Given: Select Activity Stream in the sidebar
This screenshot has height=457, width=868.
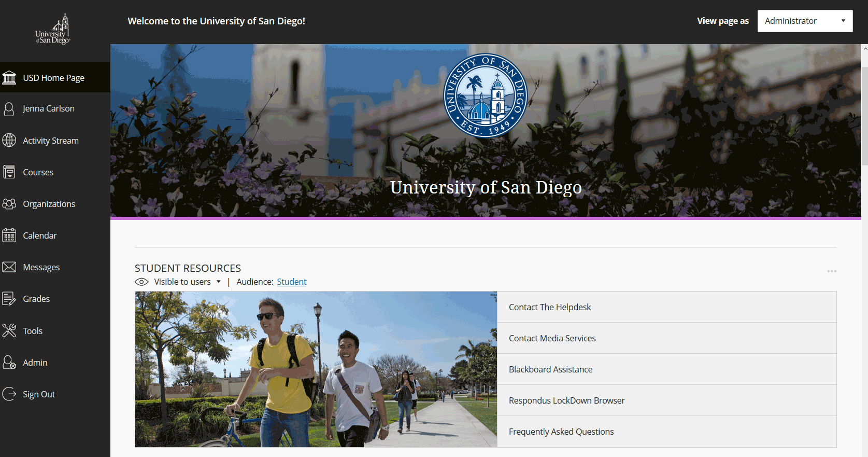Looking at the screenshot, I should tap(55, 141).
